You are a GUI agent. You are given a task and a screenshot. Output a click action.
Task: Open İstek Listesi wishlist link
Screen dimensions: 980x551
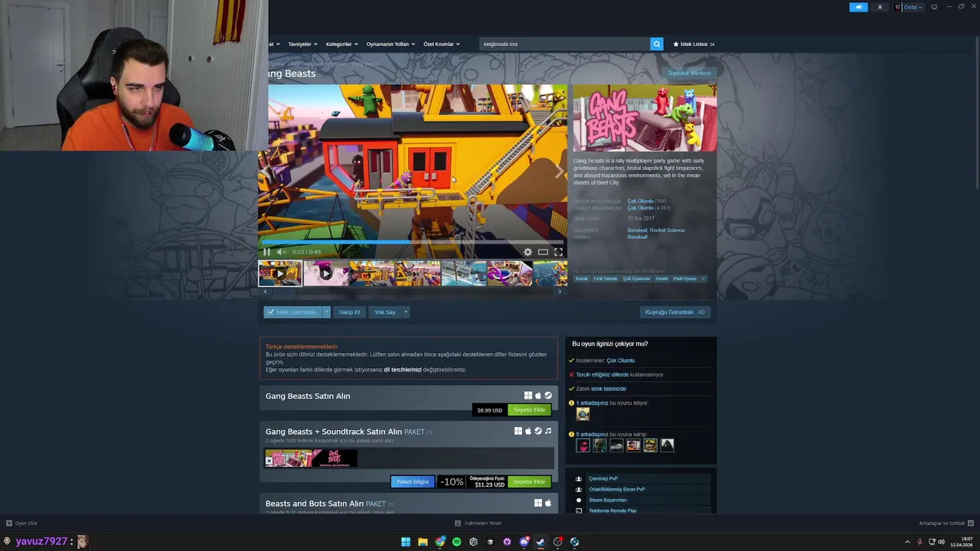694,44
